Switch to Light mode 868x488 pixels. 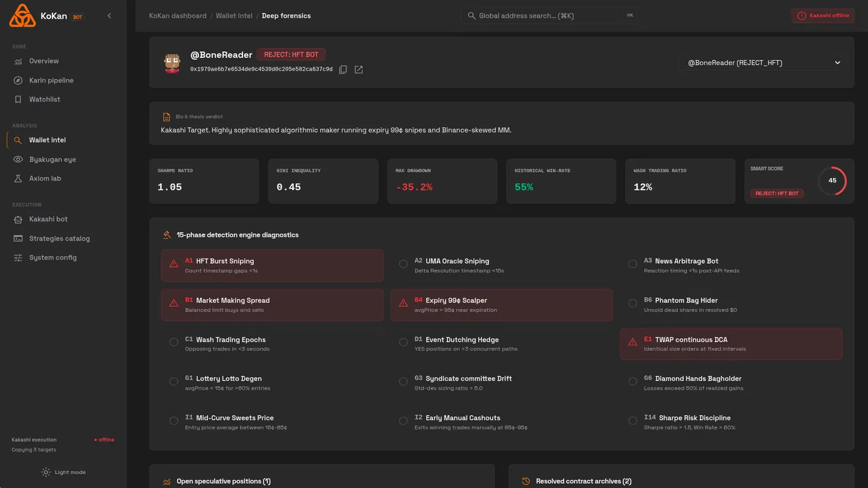[x=63, y=472]
